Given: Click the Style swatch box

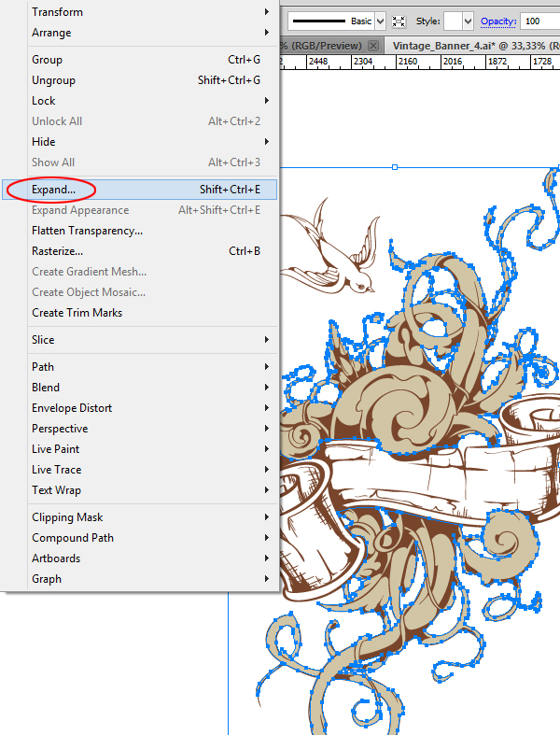Looking at the screenshot, I should point(454,21).
